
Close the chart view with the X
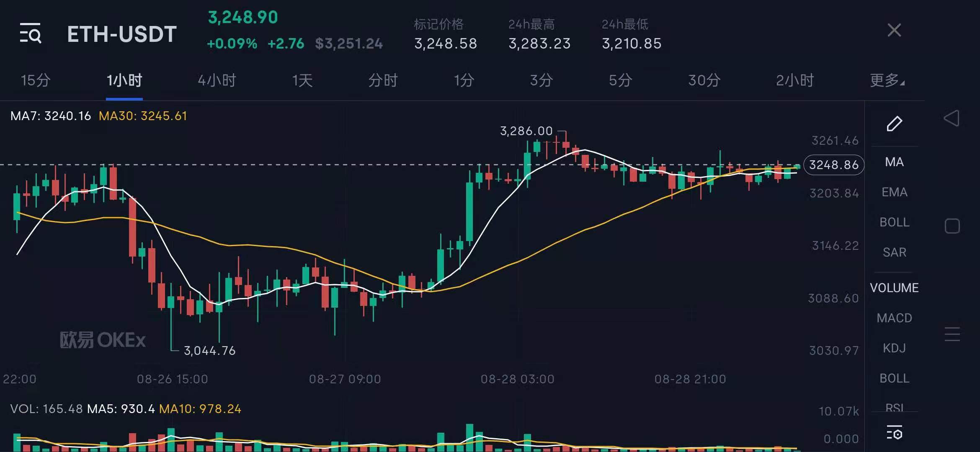[x=895, y=30]
